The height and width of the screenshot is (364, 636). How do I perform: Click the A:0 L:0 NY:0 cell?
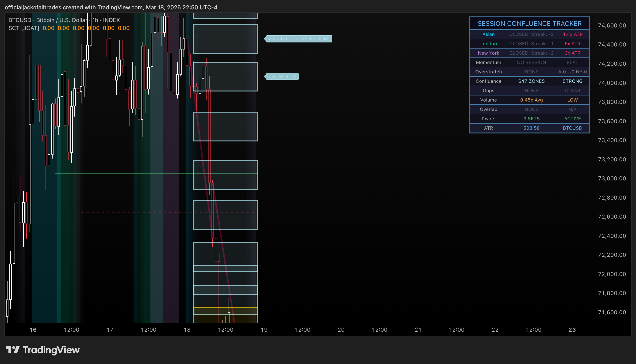[572, 72]
